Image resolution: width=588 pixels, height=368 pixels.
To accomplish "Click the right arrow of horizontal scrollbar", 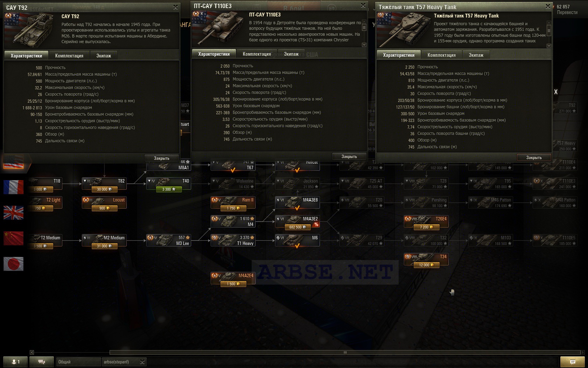I will [583, 353].
